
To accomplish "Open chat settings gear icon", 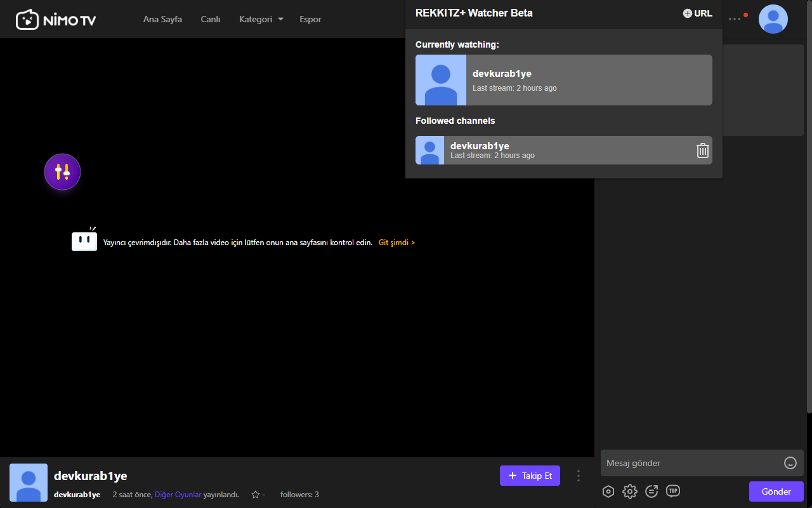I will (629, 491).
